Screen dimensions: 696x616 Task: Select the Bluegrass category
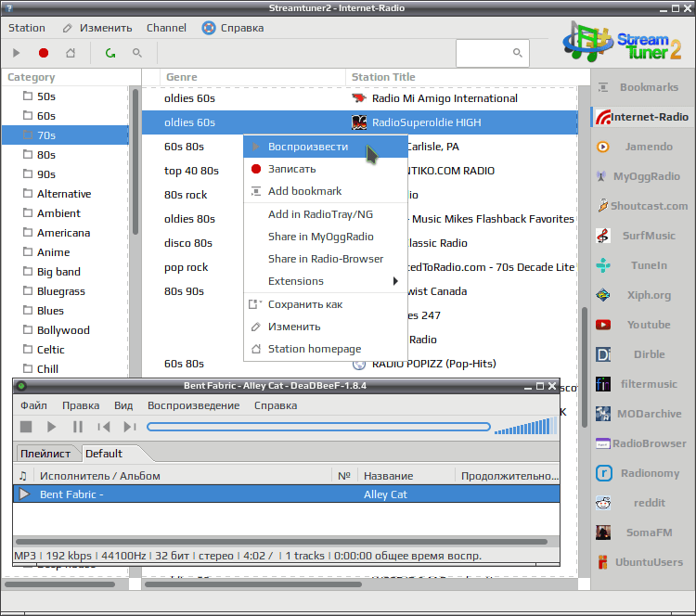[65, 291]
